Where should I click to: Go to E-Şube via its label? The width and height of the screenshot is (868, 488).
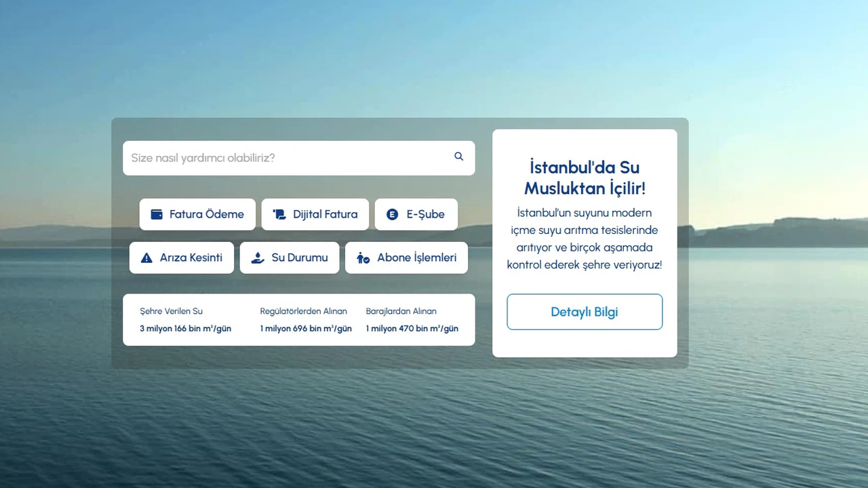(x=426, y=214)
